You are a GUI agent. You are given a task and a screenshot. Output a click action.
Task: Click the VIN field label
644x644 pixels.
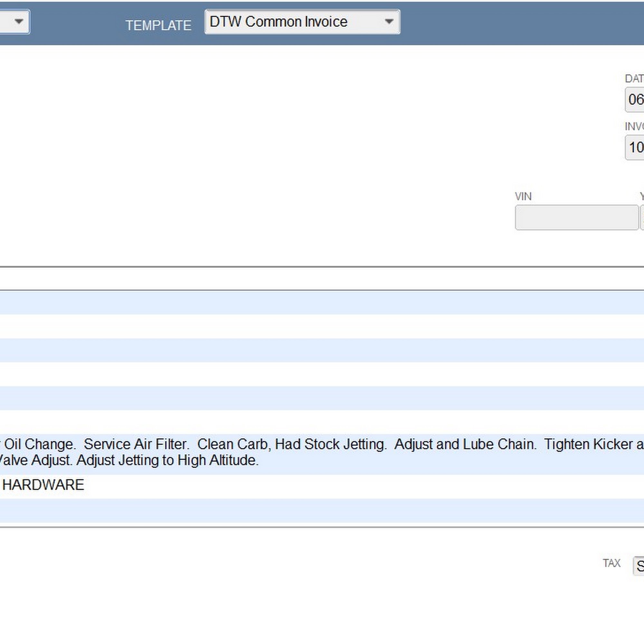coord(523,196)
